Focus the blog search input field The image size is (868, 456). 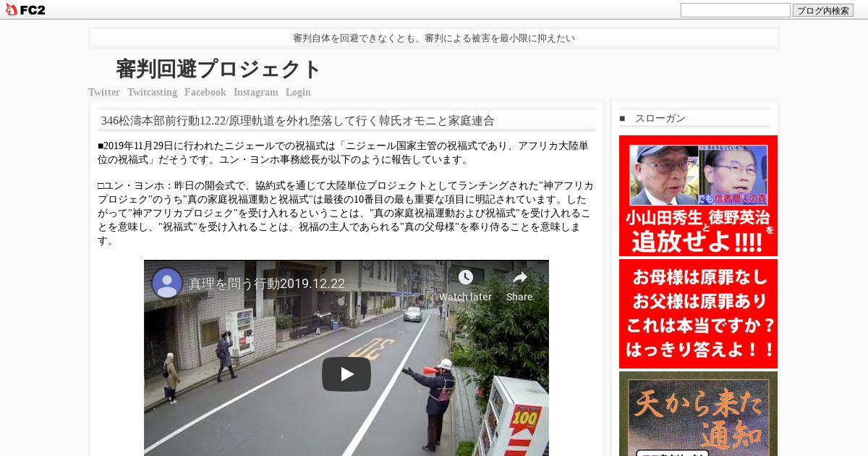pyautogui.click(x=736, y=10)
